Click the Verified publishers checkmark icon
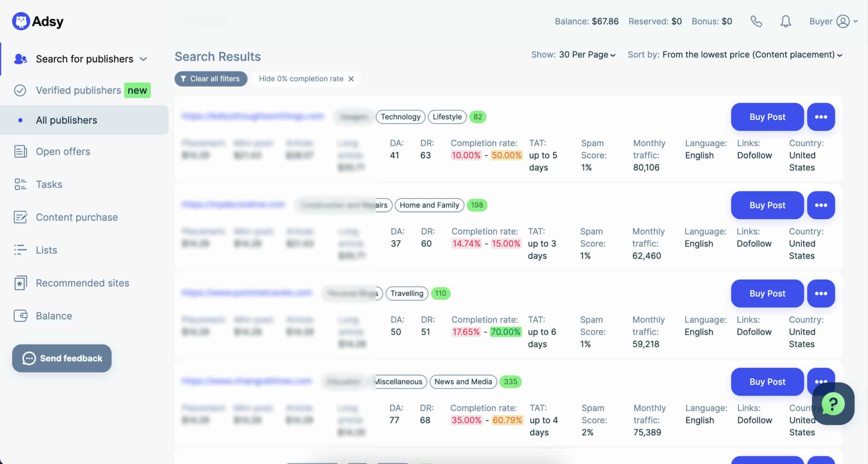 20,90
